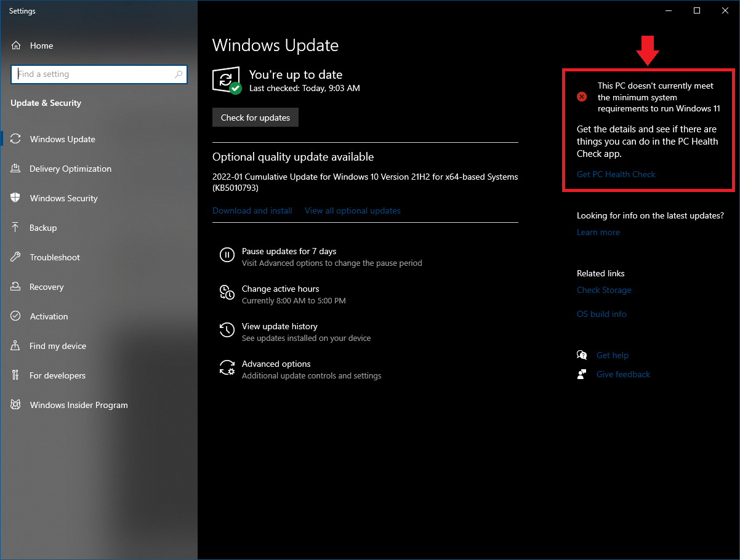Minimize the Settings window

click(x=669, y=10)
